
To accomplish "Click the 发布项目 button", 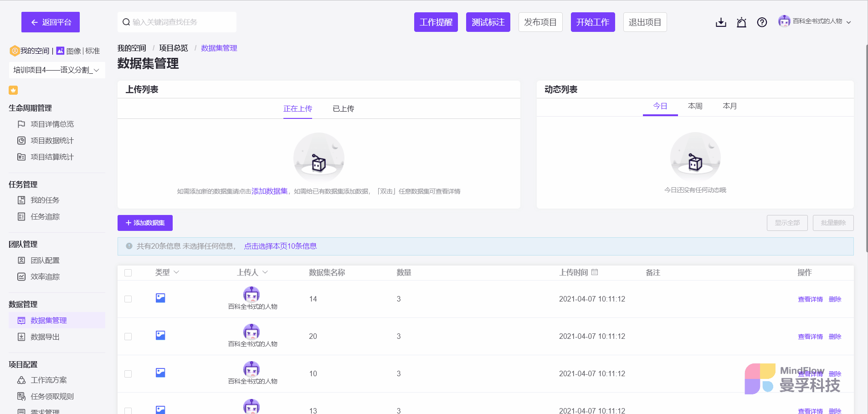I will click(540, 22).
